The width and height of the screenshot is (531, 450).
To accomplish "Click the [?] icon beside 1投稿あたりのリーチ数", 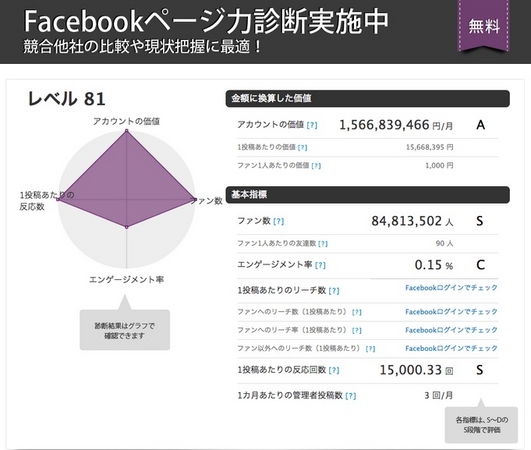I will click(x=334, y=291).
